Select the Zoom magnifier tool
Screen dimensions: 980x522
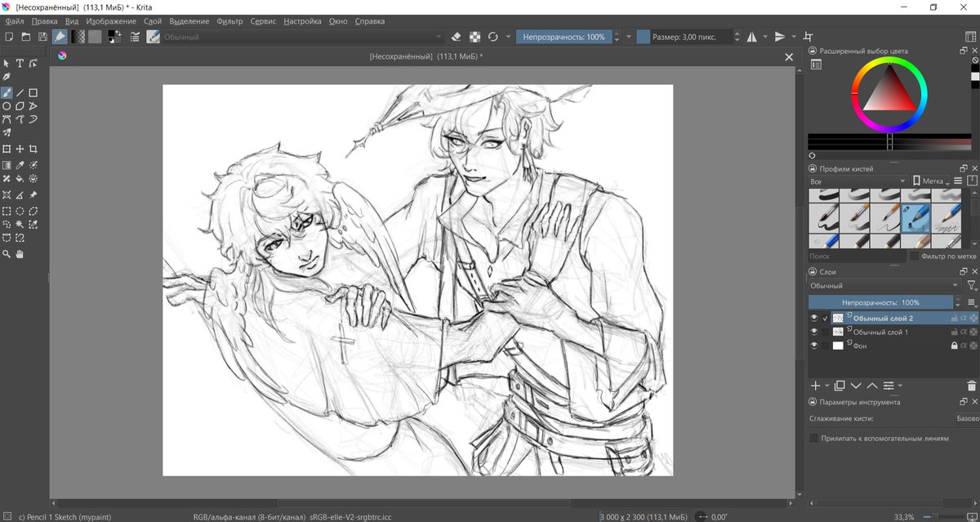tap(7, 254)
